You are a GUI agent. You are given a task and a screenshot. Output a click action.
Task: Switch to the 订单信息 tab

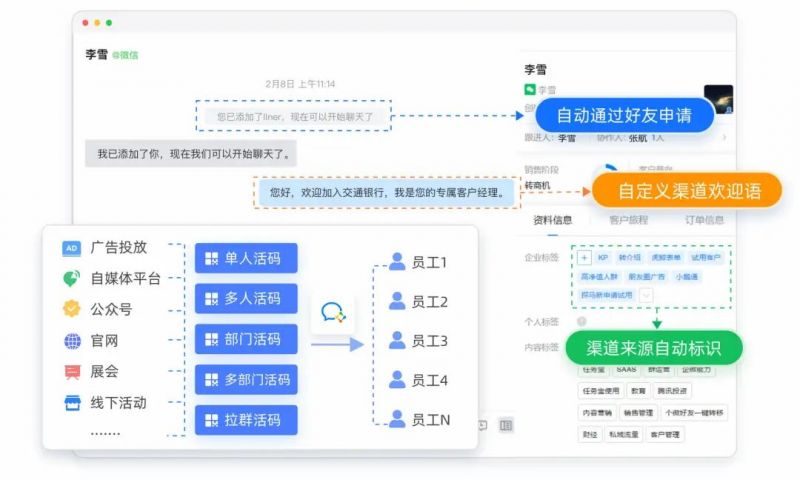(704, 220)
